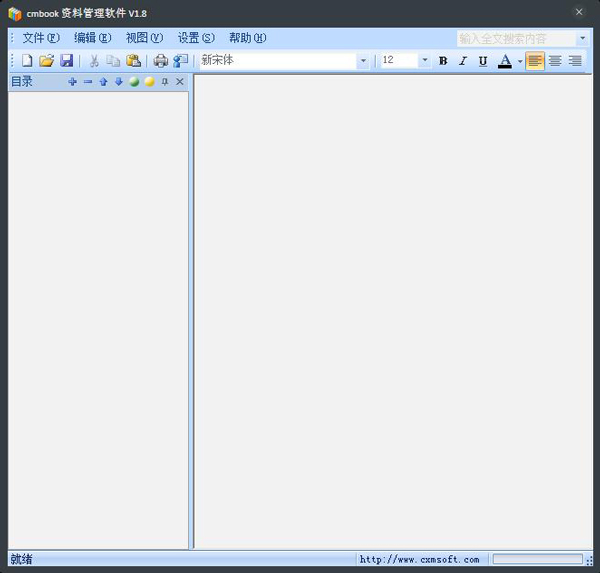Close the 目录 panel
Screen dimensions: 600x573
(x=180, y=82)
